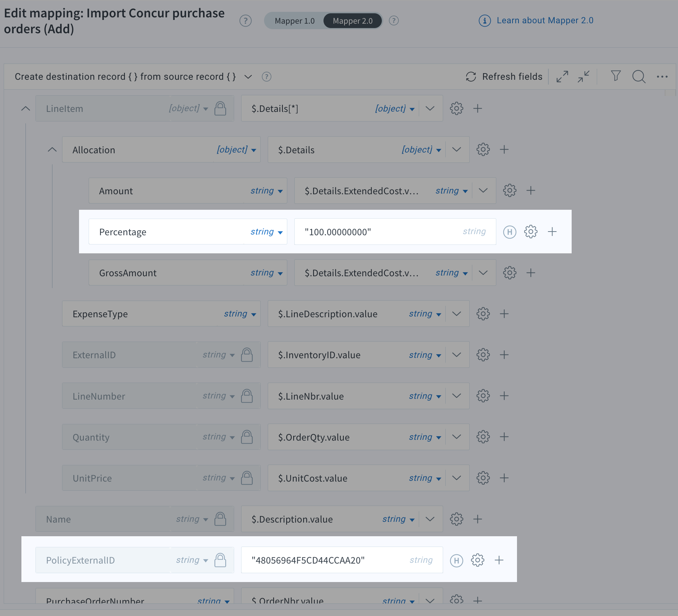The height and width of the screenshot is (616, 678).
Task: Edit Percentage source value 100.00000000
Action: click(395, 232)
